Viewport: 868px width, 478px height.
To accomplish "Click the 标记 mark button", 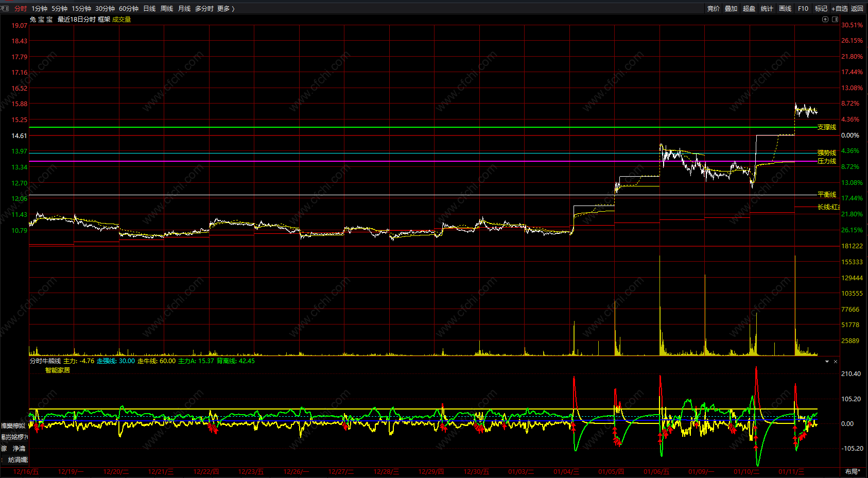I will coord(821,9).
